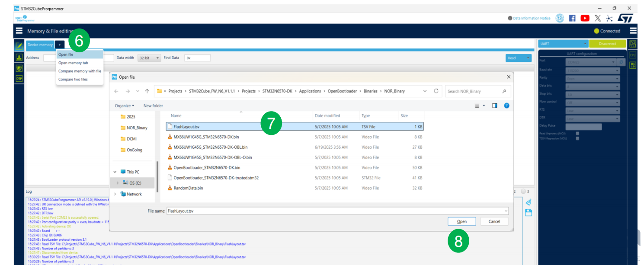Screen dimensions: 644x265
Task: Click the Facebook icon in header
Action: (572, 18)
